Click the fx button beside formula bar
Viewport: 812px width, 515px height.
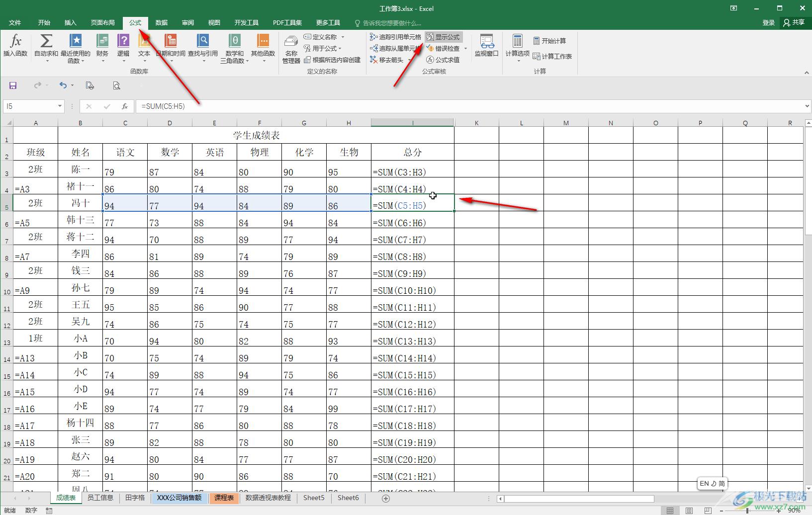(125, 106)
